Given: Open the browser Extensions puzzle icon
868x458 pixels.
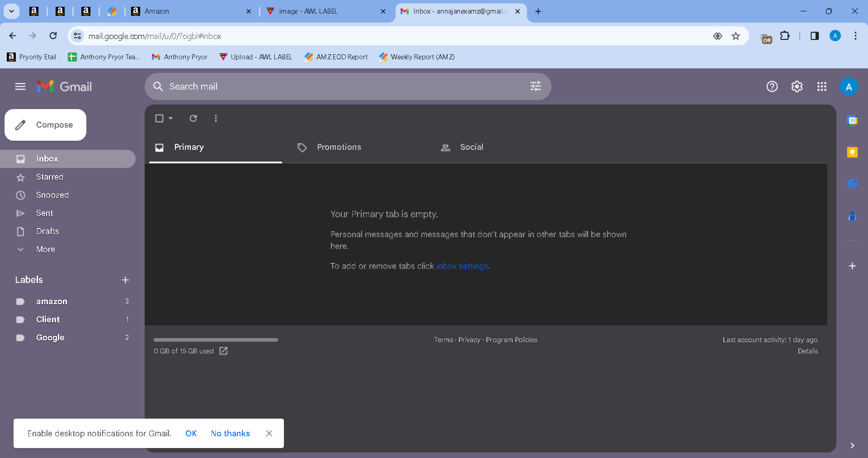Looking at the screenshot, I should (x=785, y=36).
